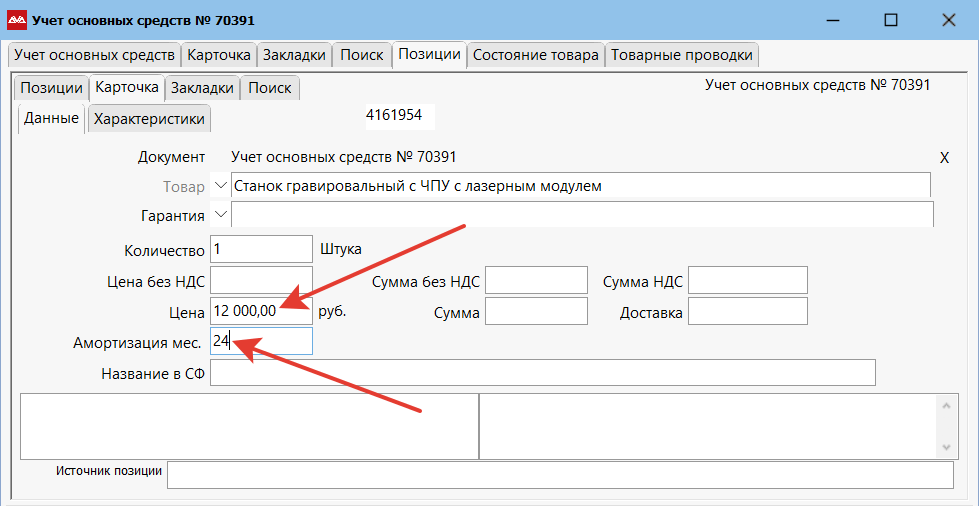
Task: Click the red application logo in title bar
Action: [16, 21]
